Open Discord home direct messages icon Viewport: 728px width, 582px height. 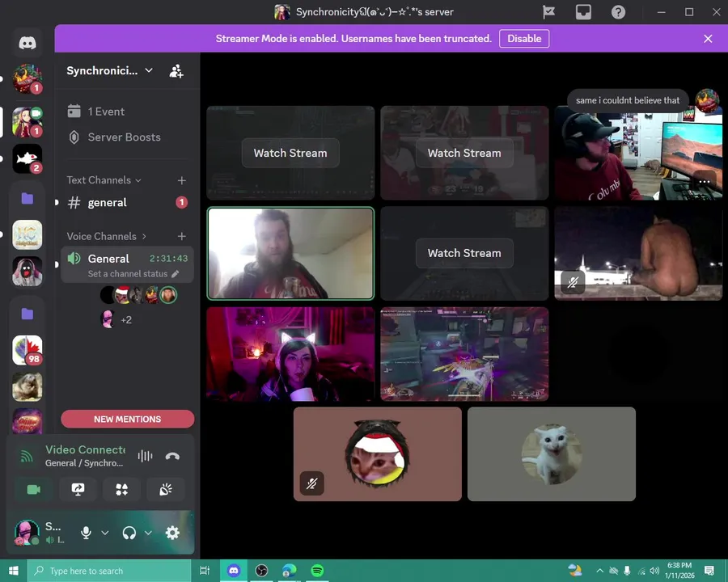(28, 43)
